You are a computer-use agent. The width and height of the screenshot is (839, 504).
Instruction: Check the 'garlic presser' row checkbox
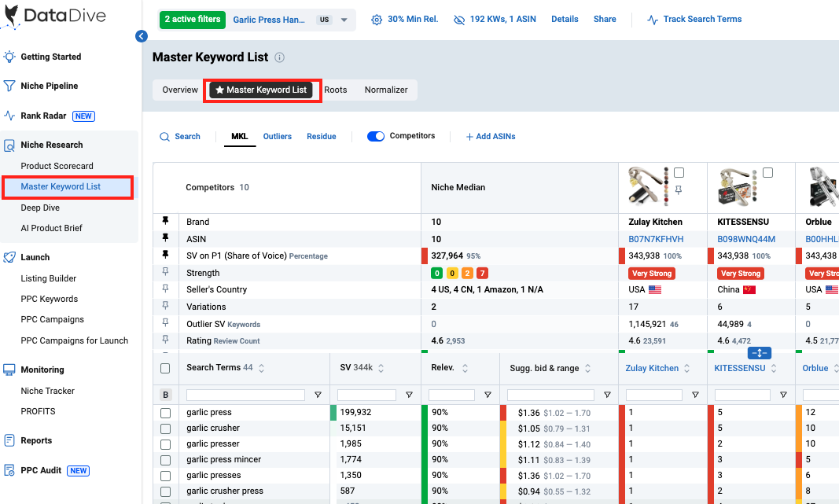tap(165, 444)
